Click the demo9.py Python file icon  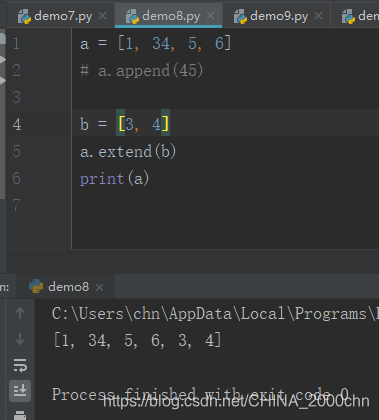coord(240,16)
